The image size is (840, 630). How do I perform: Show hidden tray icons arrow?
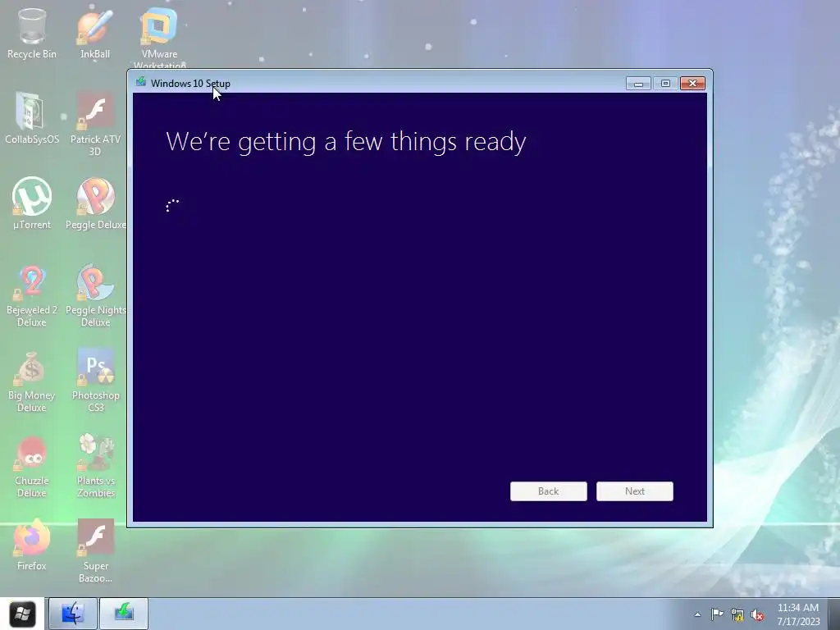pyautogui.click(x=697, y=614)
